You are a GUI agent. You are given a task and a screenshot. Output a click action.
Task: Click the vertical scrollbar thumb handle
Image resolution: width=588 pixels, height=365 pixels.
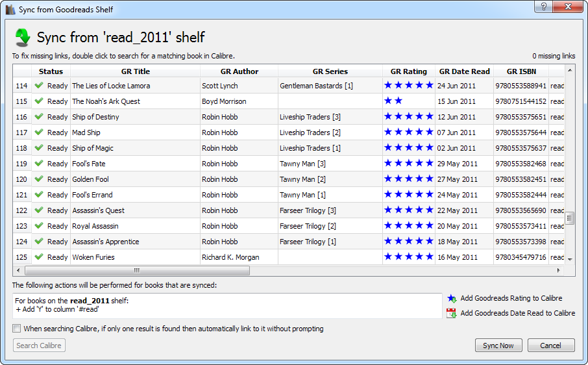pyautogui.click(x=570, y=218)
